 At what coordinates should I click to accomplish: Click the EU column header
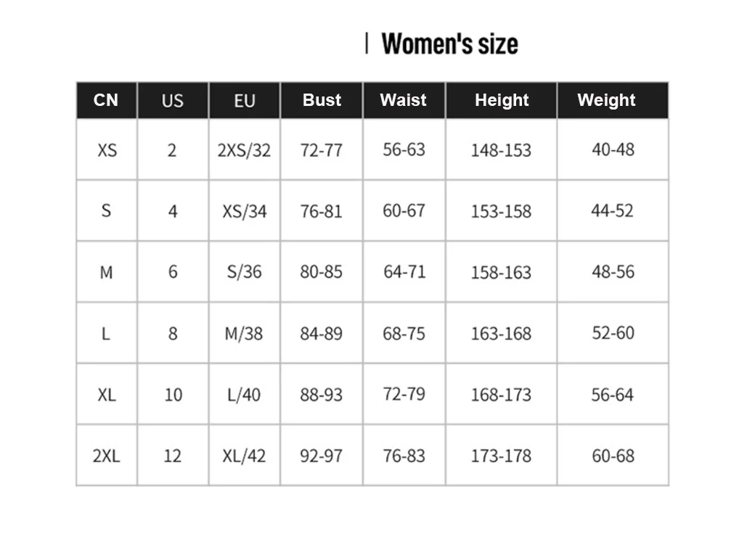[244, 100]
